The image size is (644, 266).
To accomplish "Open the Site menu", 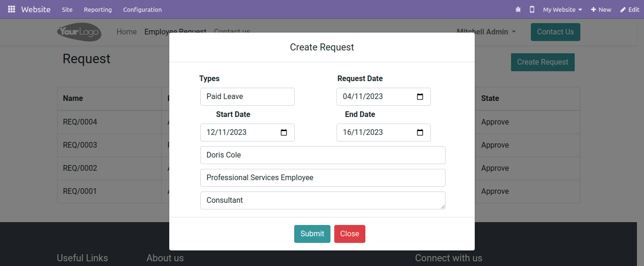I will coord(67,9).
